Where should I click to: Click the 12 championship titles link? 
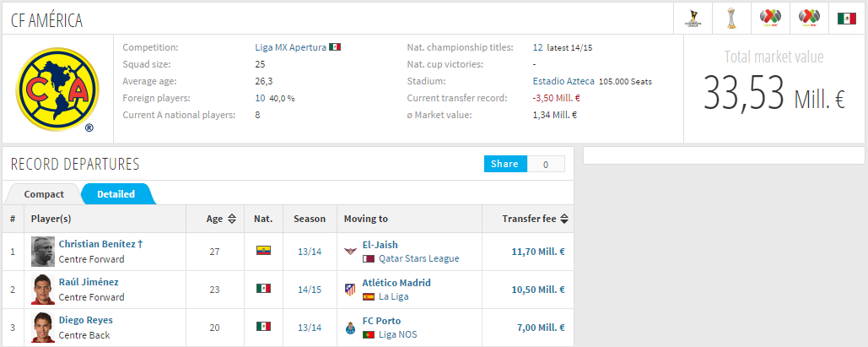point(537,47)
